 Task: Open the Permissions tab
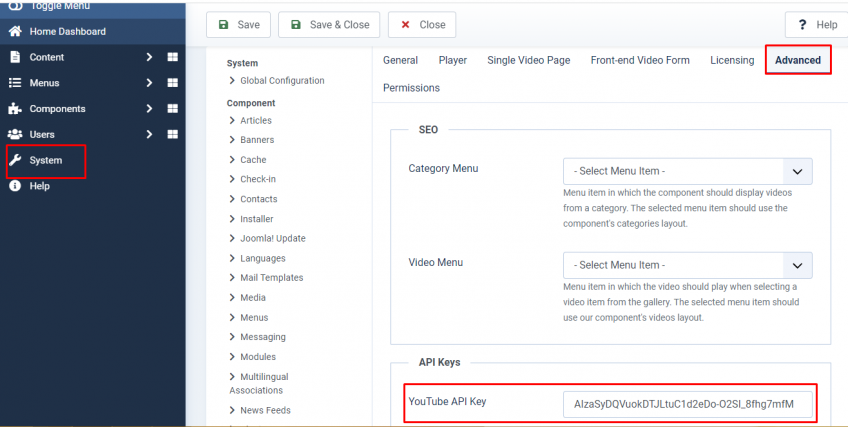pyautogui.click(x=411, y=88)
